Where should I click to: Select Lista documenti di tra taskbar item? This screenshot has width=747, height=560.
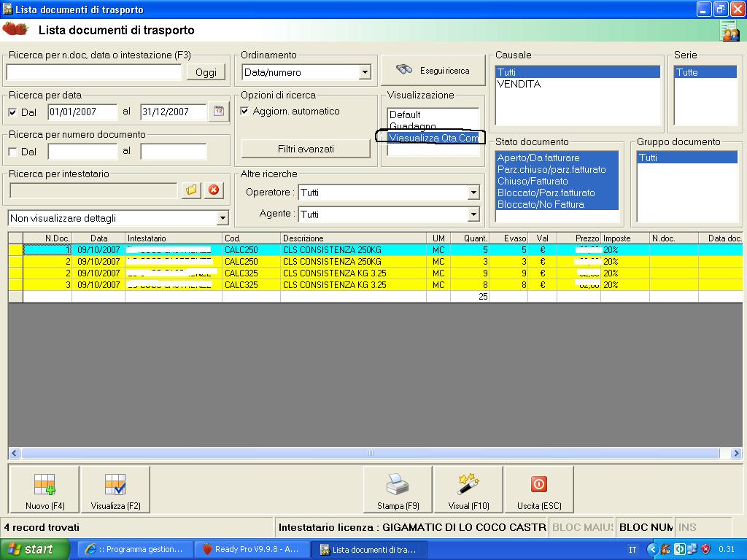tap(368, 549)
